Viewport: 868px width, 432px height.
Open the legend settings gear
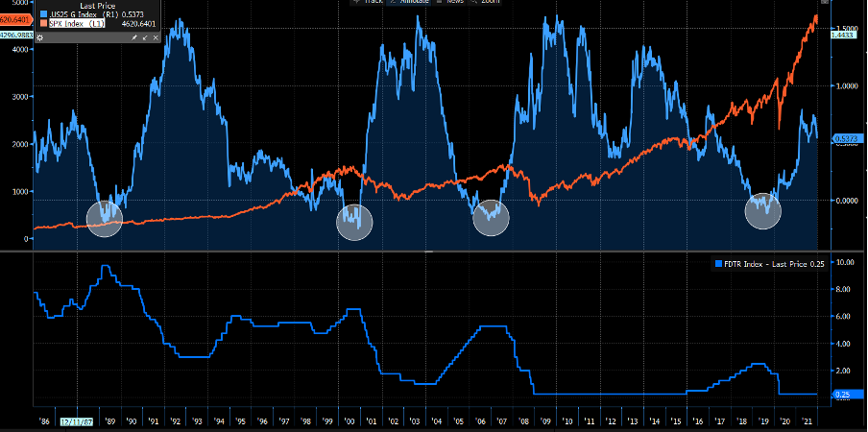pos(40,37)
